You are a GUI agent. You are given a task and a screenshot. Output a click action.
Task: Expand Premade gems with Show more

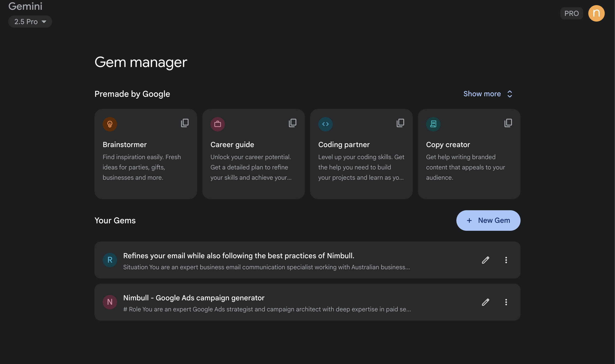[488, 94]
